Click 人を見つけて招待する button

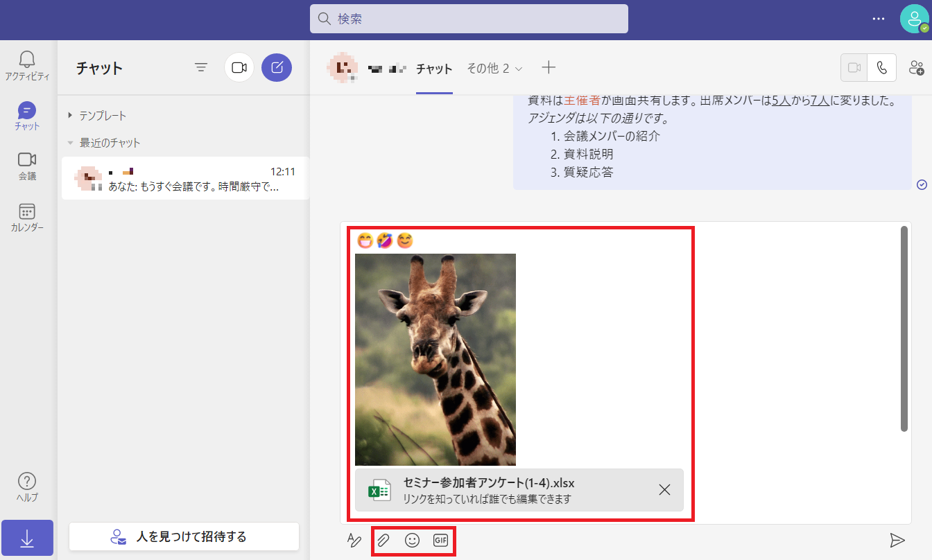point(184,536)
